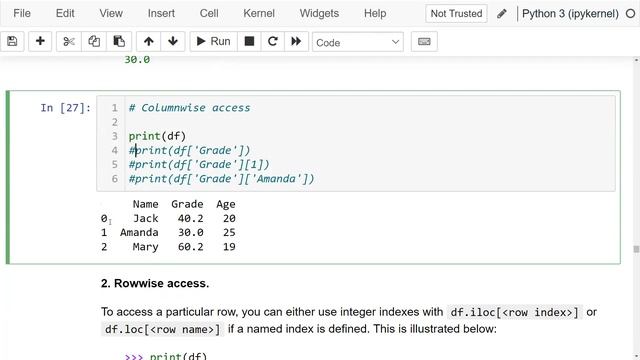
Task: Open the View menu
Action: pyautogui.click(x=111, y=13)
